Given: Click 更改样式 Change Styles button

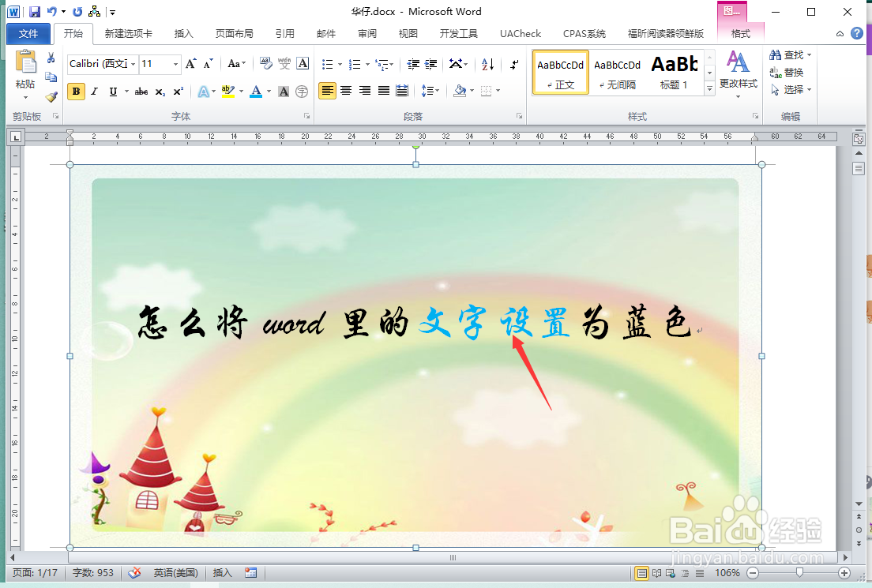Looking at the screenshot, I should (739, 74).
